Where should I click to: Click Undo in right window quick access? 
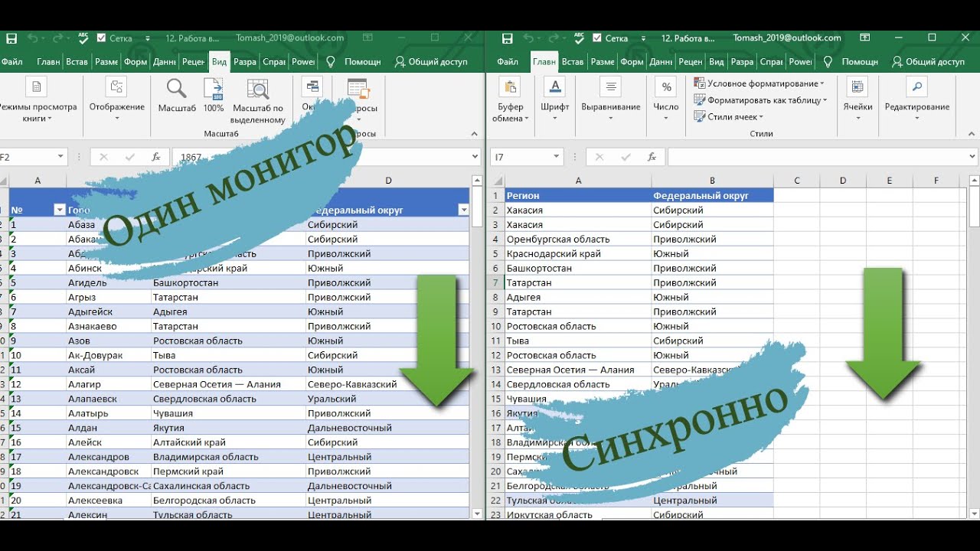[528, 37]
